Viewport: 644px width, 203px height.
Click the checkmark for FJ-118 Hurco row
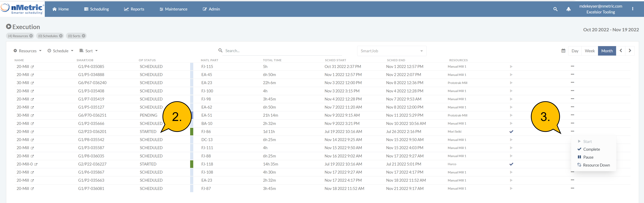coord(511,164)
